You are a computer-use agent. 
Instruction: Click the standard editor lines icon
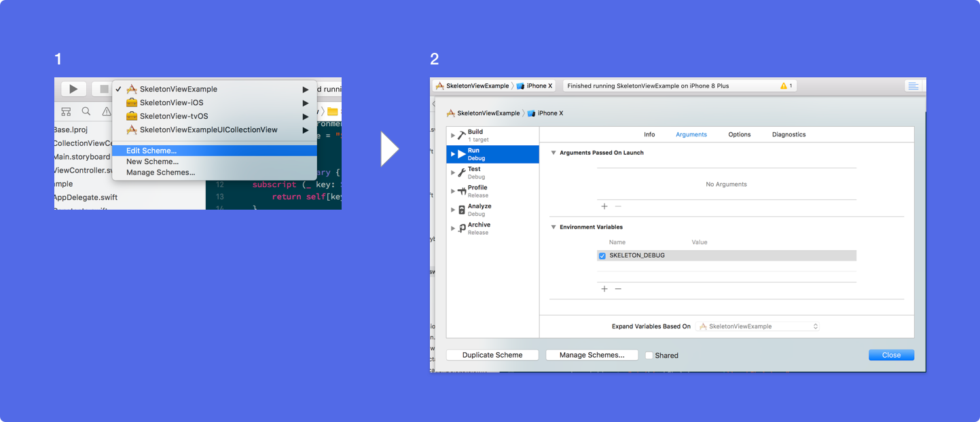coord(913,86)
